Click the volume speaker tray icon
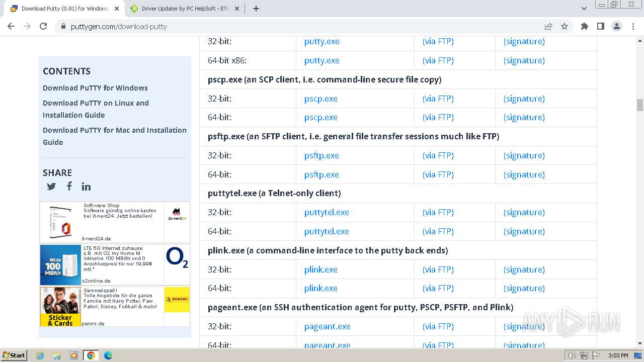 (x=572, y=355)
